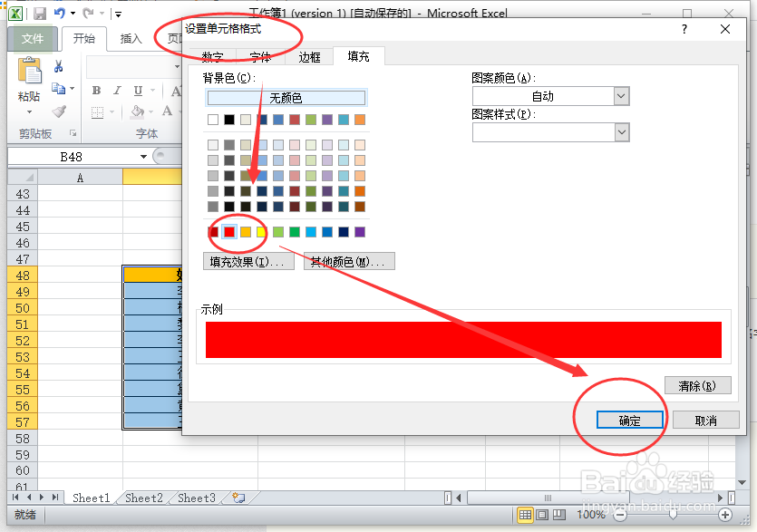Select the column A header
This screenshot has width=757, height=532.
80,177
